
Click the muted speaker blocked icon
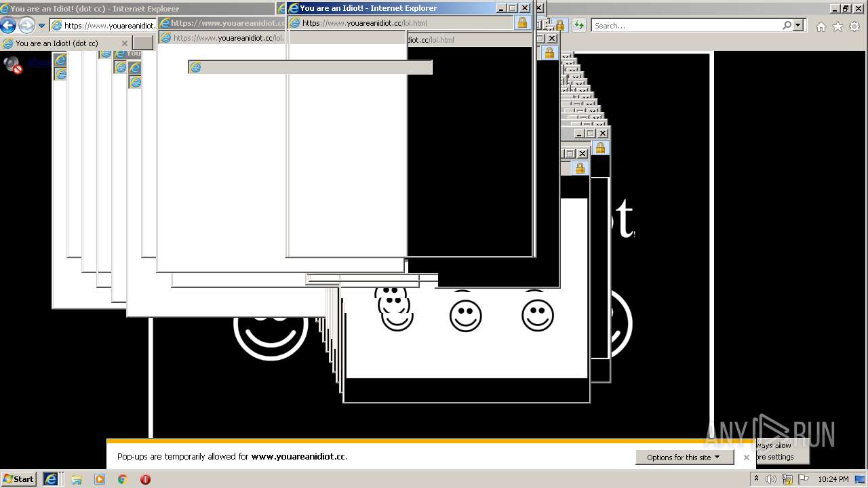click(x=13, y=64)
